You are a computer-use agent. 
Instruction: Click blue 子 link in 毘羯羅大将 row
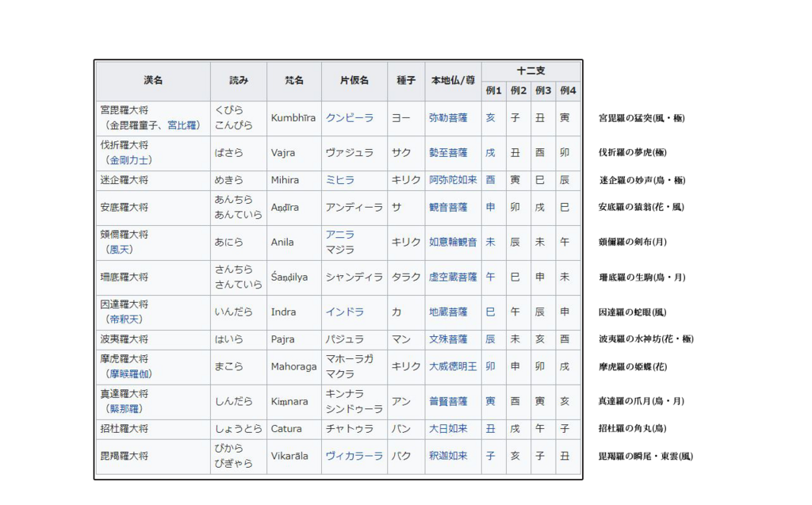pyautogui.click(x=490, y=456)
